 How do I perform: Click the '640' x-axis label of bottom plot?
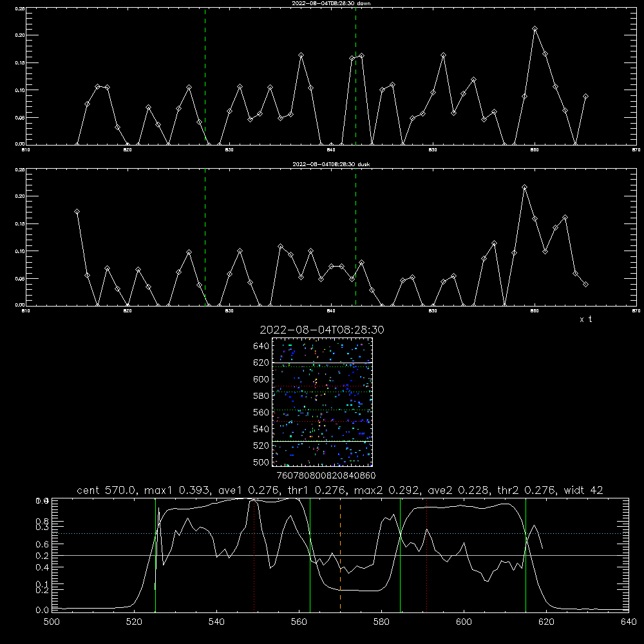pyautogui.click(x=629, y=622)
